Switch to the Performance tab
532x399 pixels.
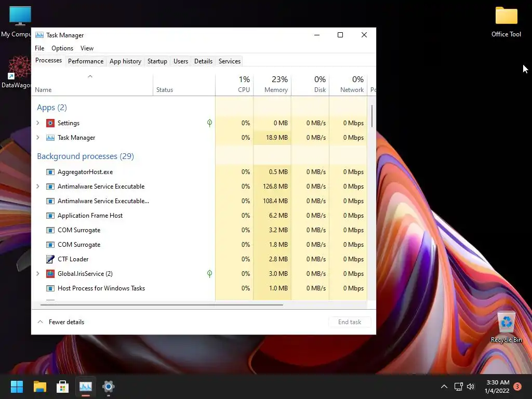(86, 61)
